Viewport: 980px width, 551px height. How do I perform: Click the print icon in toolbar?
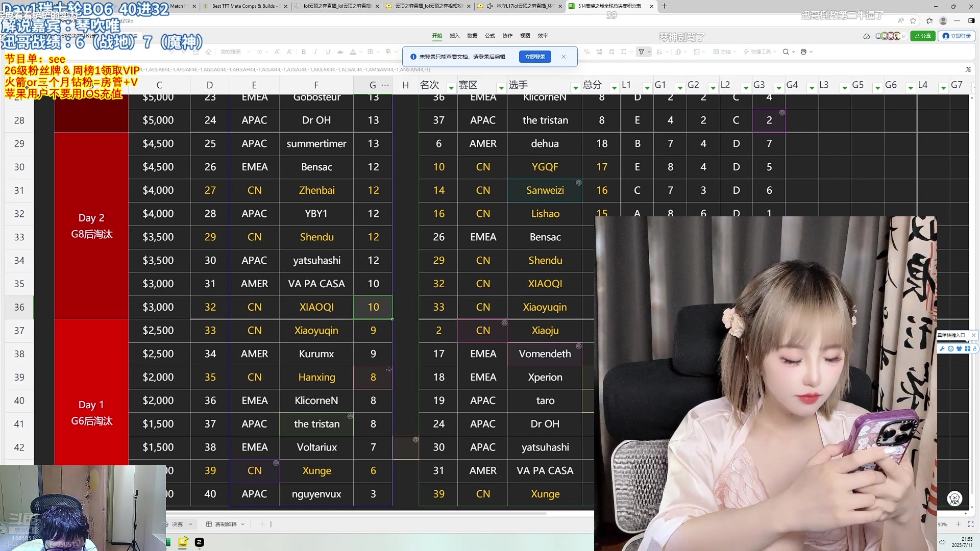[803, 52]
